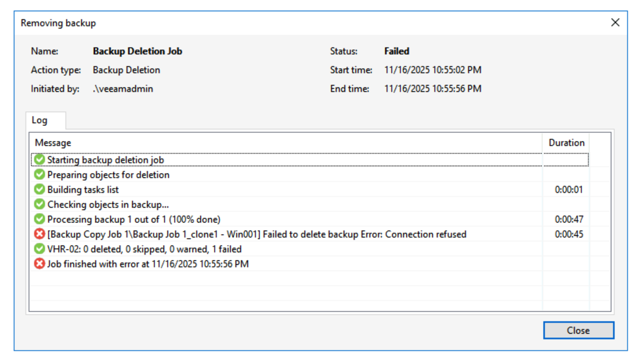Select the Building tasks list log entry
The width and height of the screenshot is (644, 360).
tap(83, 190)
